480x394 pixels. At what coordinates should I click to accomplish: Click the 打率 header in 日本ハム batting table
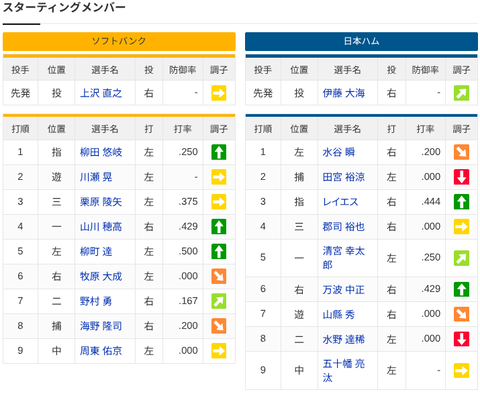pyautogui.click(x=425, y=129)
